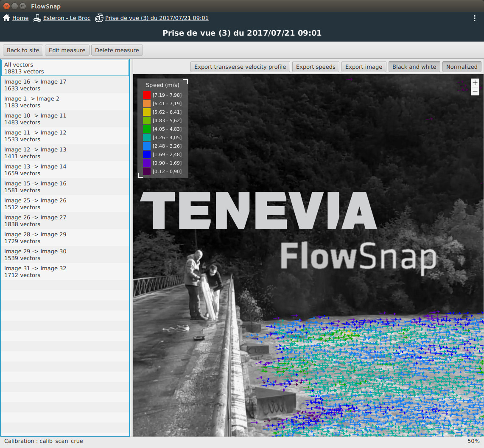Minimize the FlowSnap window
The width and height of the screenshot is (484, 448).
[14, 6]
